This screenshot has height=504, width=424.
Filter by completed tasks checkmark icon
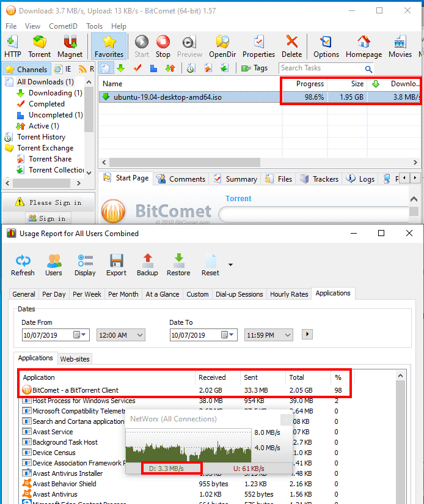137,68
